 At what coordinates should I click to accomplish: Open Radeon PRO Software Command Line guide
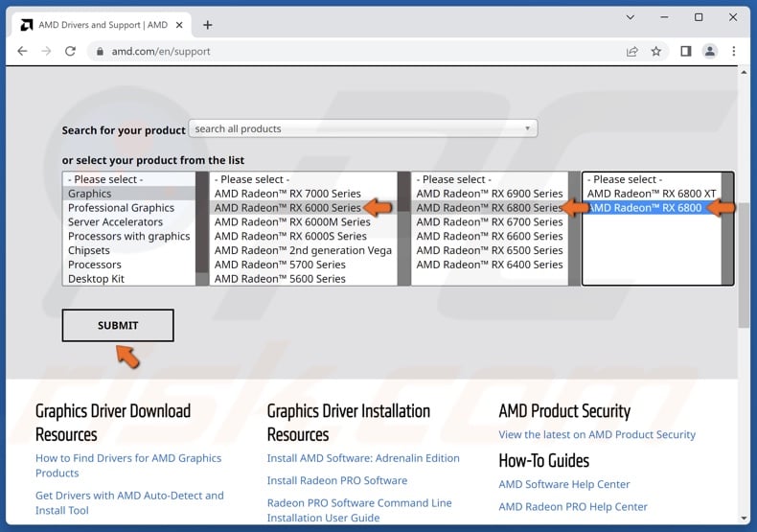pyautogui.click(x=359, y=510)
